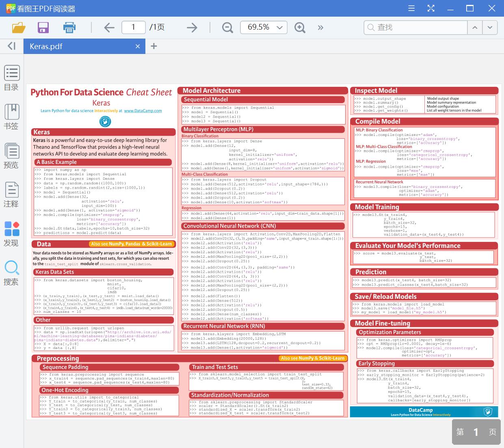The width and height of the screenshot is (504, 448).
Task: Click the 查找 search input box
Action: 415,27
